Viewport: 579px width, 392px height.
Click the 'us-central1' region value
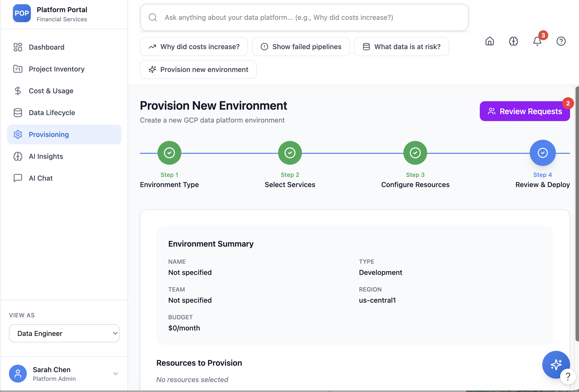click(377, 300)
